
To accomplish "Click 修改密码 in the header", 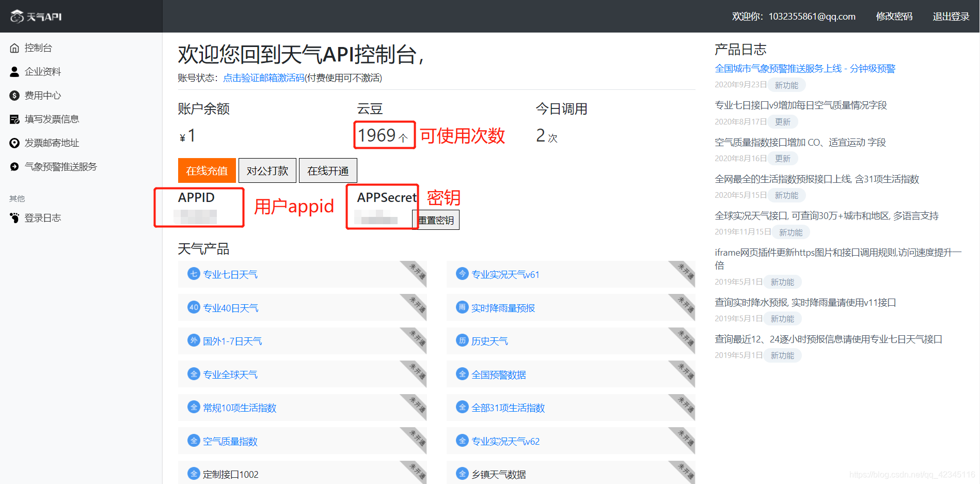I will coord(894,17).
